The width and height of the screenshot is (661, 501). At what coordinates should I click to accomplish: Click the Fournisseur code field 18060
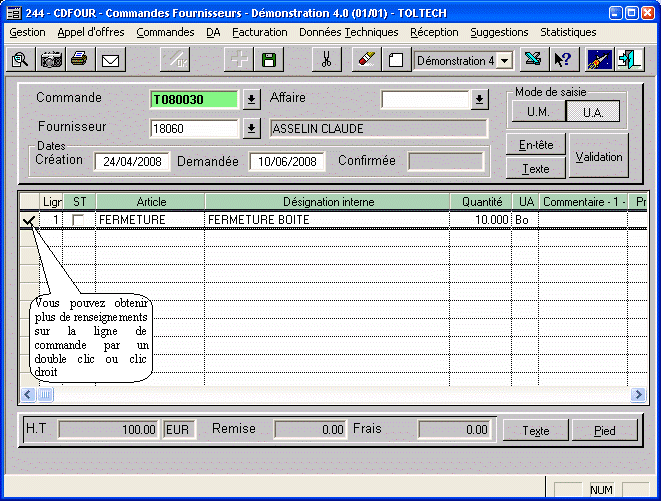(194, 129)
